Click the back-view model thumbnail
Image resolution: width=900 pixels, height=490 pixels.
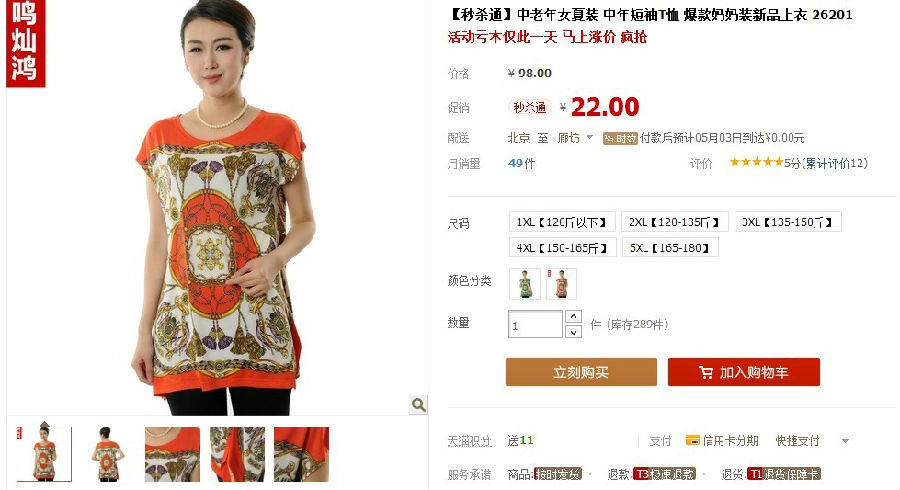point(107,454)
